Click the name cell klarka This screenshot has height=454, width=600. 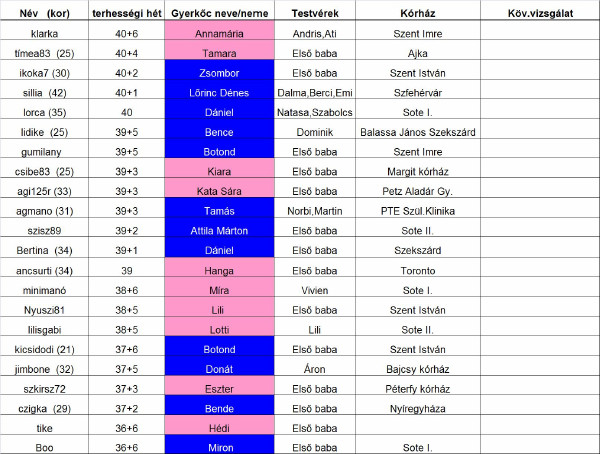tap(37, 33)
